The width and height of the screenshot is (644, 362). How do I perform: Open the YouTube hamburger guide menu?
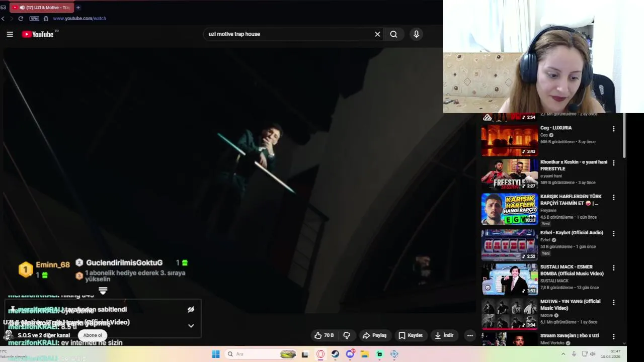[x=10, y=34]
